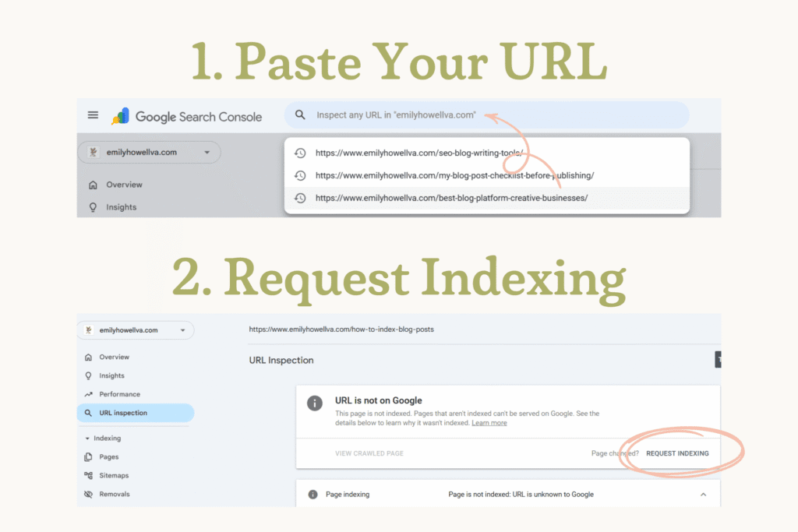The height and width of the screenshot is (532, 798).
Task: Click the REQUEST INDEXING button
Action: point(677,453)
